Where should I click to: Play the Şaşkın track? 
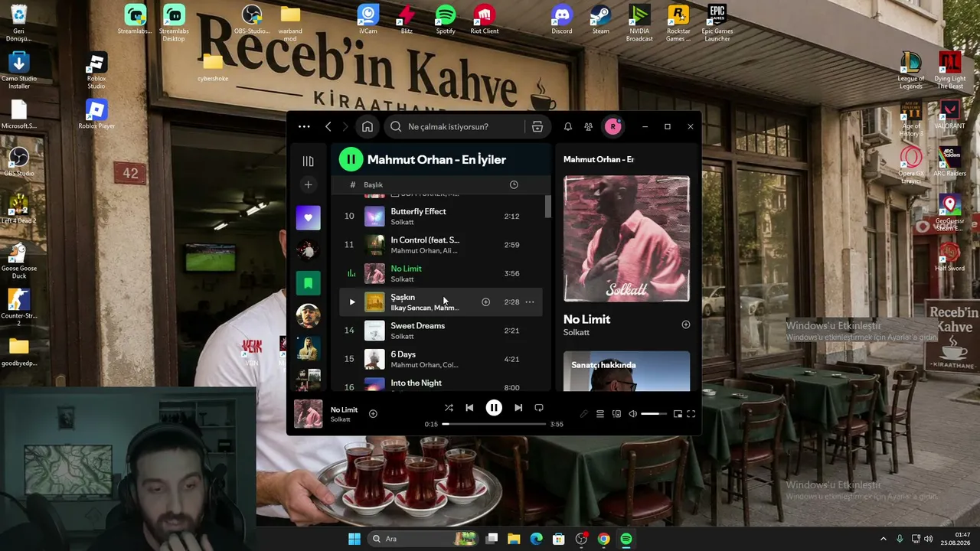[352, 302]
